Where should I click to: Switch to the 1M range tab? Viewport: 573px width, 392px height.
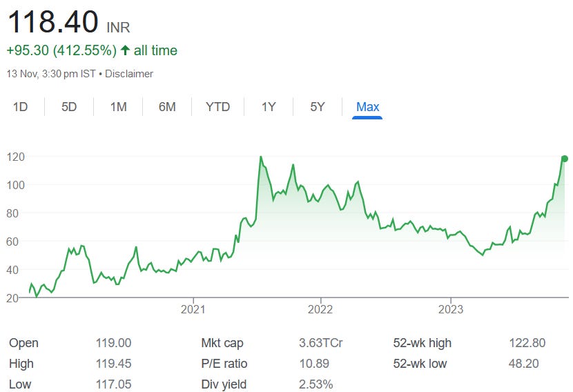[x=119, y=107]
